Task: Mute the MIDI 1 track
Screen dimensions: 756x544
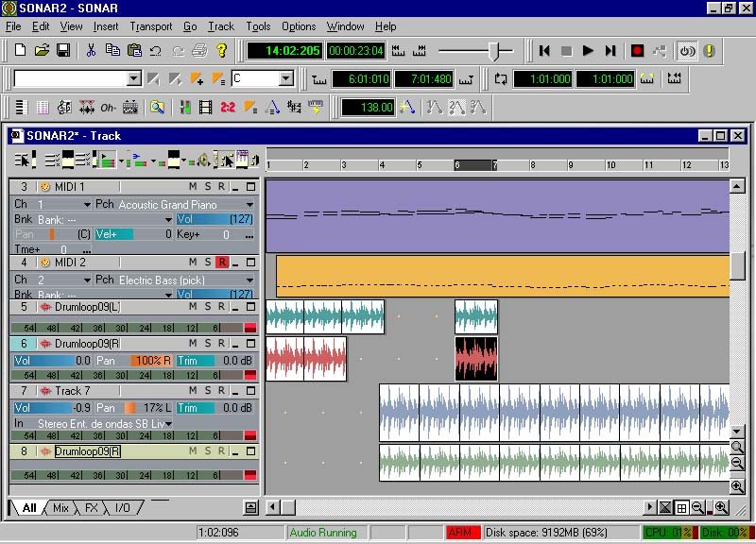Action: click(194, 186)
